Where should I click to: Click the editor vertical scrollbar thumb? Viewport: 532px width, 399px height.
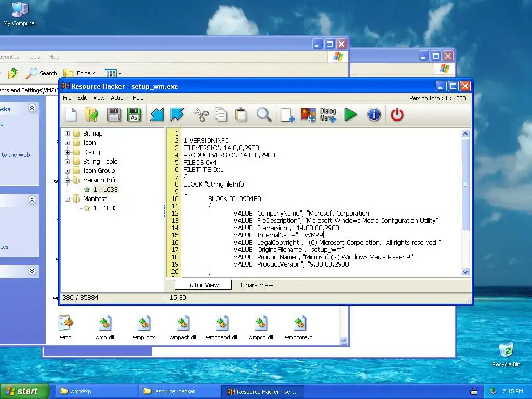465,184
